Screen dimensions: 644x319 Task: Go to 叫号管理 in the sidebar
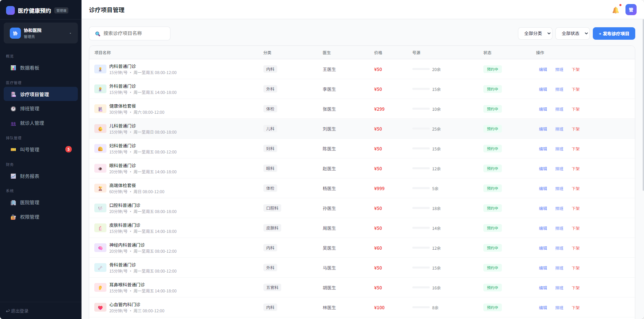click(30, 150)
